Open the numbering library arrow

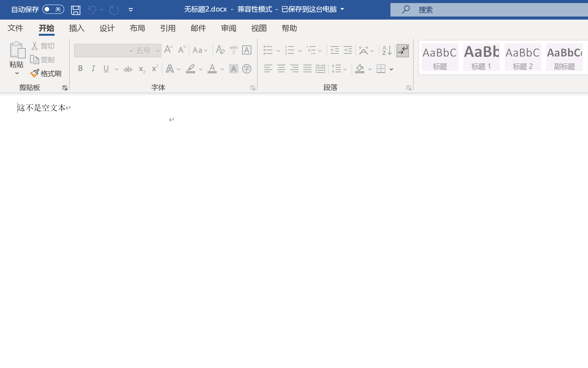[300, 51]
